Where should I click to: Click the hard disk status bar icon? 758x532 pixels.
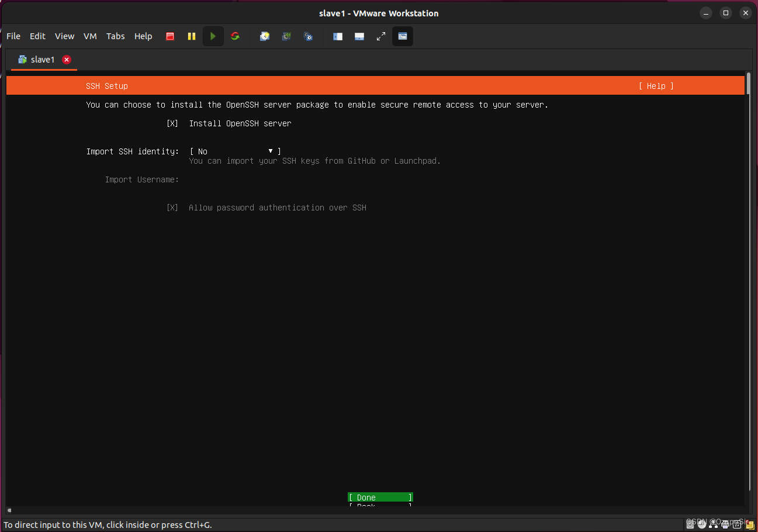point(690,524)
